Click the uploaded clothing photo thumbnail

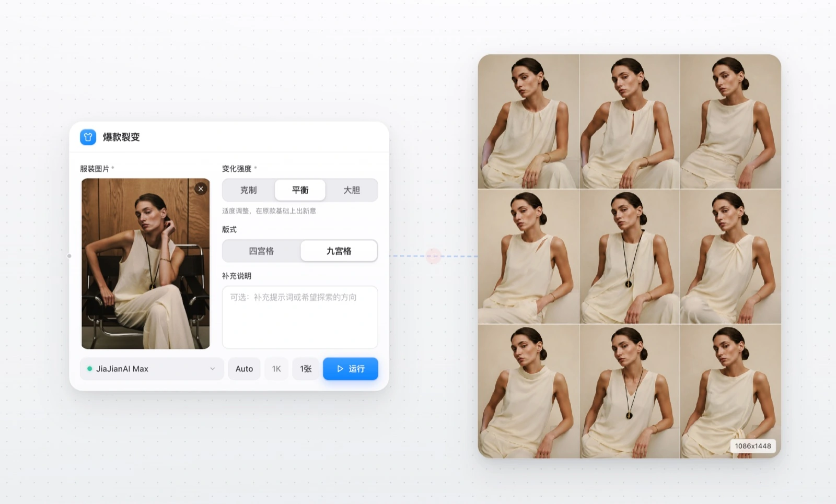tap(146, 264)
